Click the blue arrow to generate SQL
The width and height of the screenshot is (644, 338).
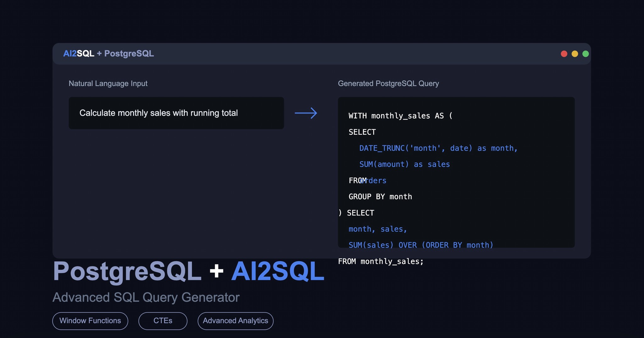pyautogui.click(x=306, y=113)
